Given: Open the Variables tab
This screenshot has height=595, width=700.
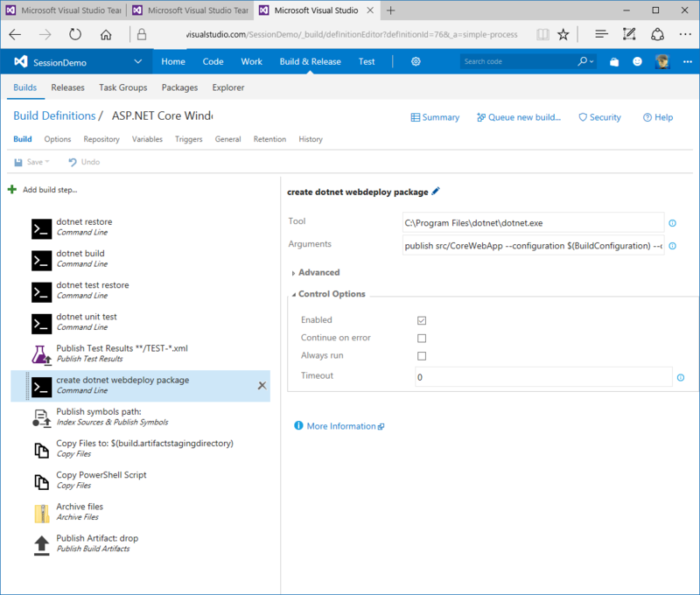Looking at the screenshot, I should coord(147,139).
